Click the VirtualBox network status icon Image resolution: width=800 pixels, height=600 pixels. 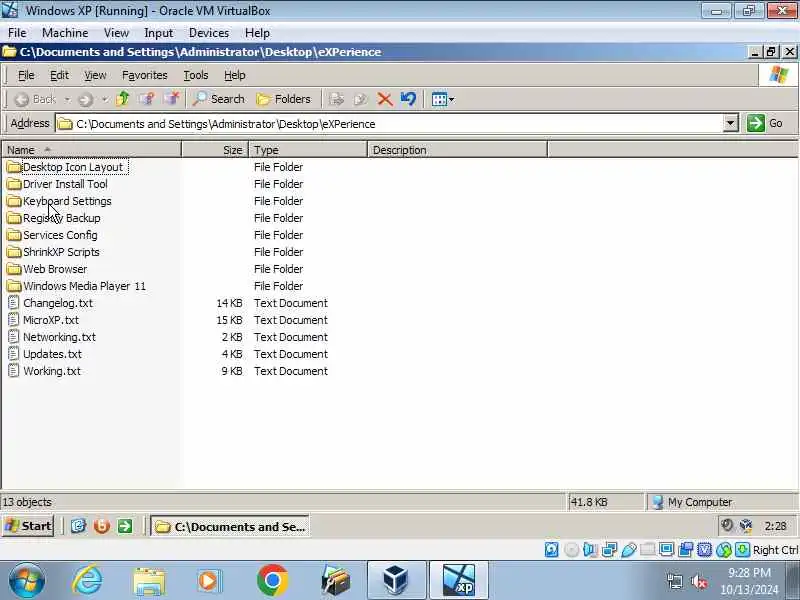(x=609, y=549)
